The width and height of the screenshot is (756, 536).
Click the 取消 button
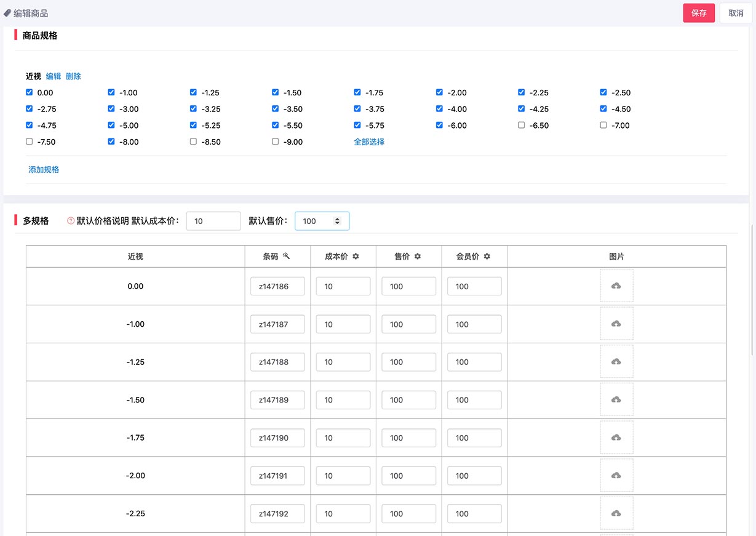(736, 13)
